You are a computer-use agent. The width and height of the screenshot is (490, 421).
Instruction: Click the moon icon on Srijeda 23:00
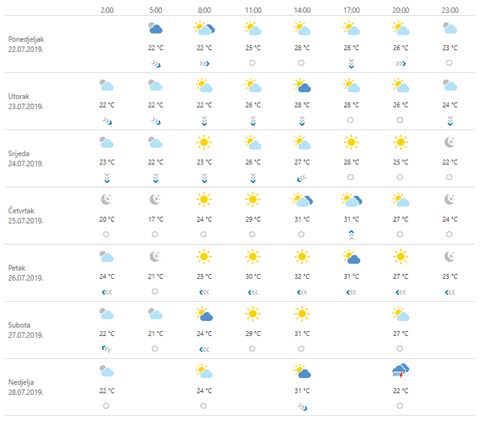tap(449, 142)
